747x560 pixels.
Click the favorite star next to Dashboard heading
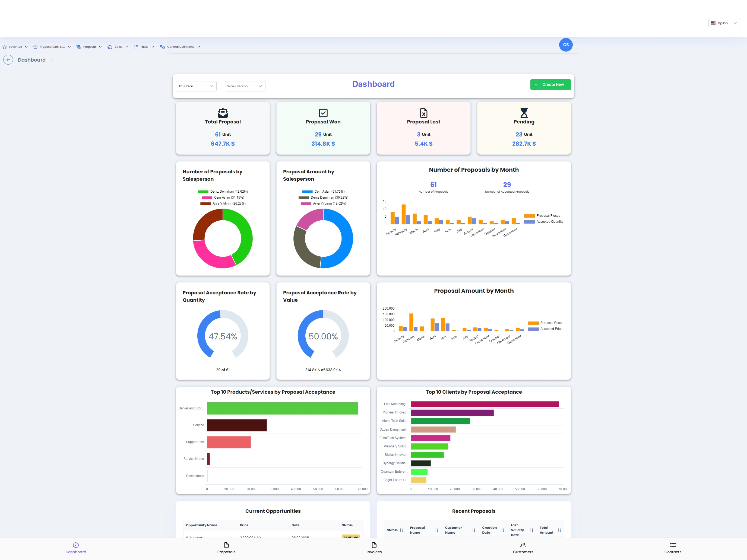pyautogui.click(x=52, y=60)
